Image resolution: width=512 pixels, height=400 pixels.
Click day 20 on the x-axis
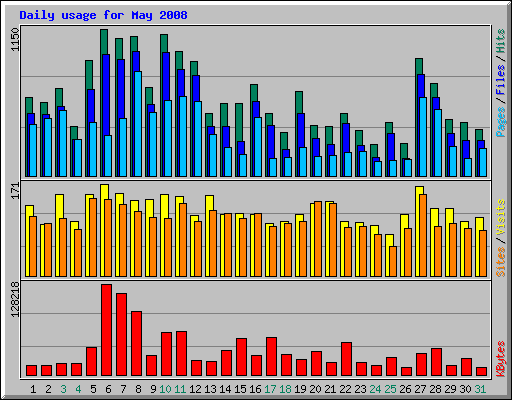click(x=315, y=389)
